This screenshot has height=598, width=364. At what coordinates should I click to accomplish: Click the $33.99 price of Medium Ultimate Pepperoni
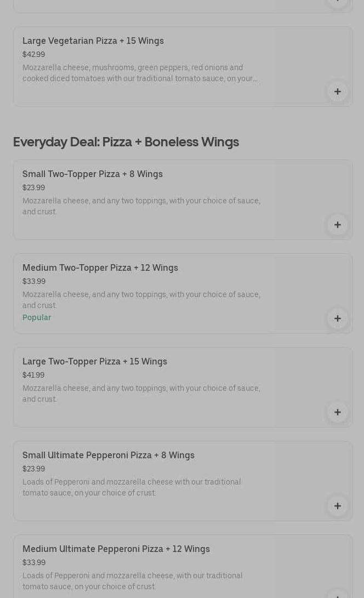(34, 563)
